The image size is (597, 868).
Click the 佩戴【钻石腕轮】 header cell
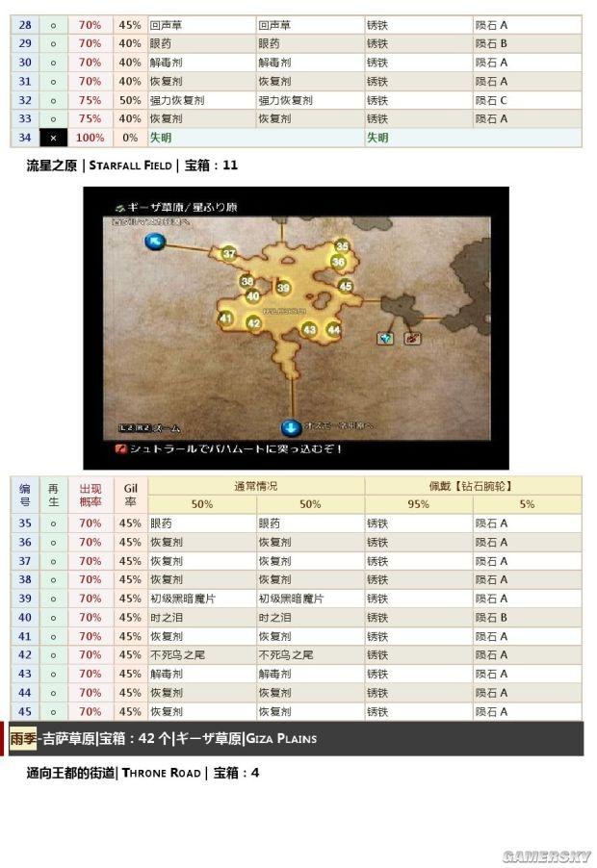coord(473,486)
